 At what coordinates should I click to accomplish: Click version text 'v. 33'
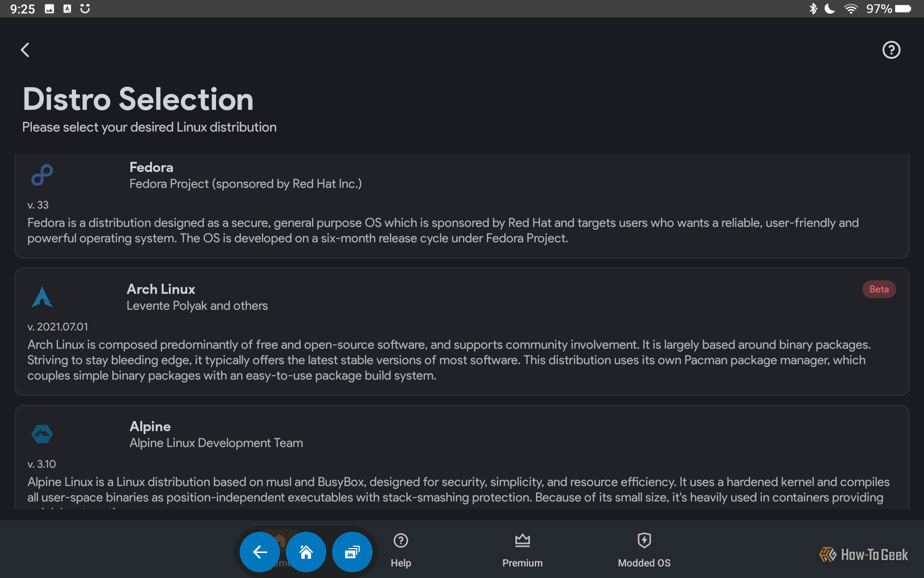38,205
